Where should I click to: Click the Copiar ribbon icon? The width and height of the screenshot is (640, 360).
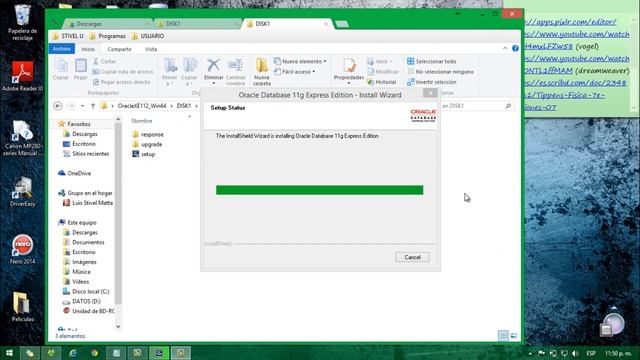61,69
